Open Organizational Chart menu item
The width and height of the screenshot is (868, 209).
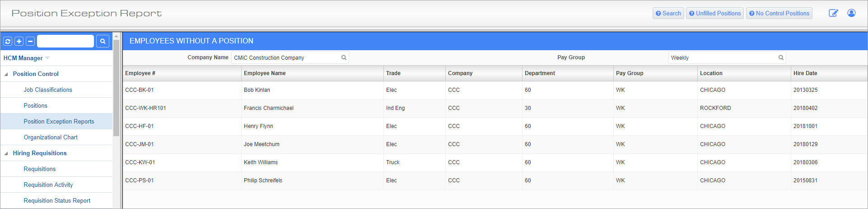(51, 137)
